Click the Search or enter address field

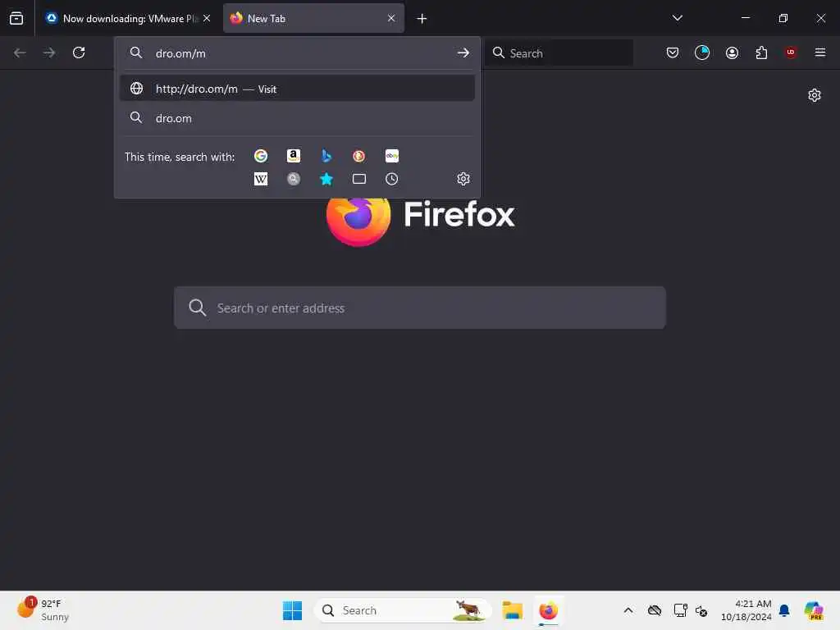(420, 308)
